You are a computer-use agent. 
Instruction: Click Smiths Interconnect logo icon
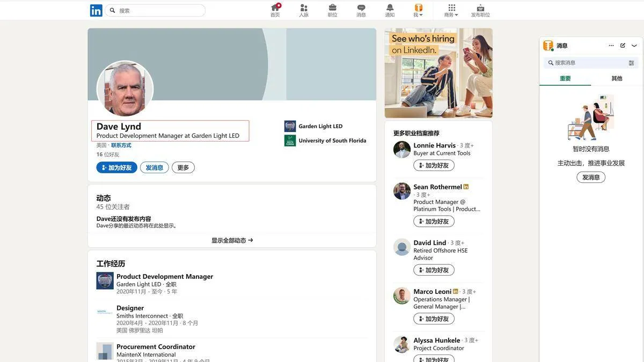coord(105,312)
